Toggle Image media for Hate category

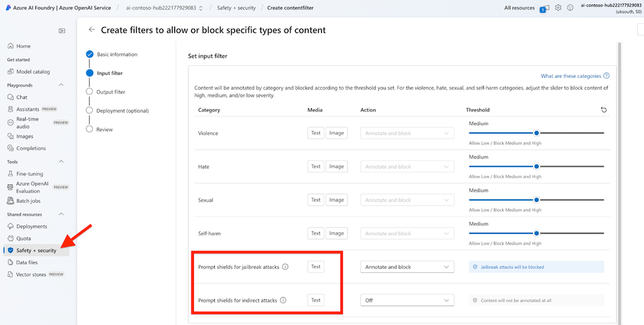point(337,166)
